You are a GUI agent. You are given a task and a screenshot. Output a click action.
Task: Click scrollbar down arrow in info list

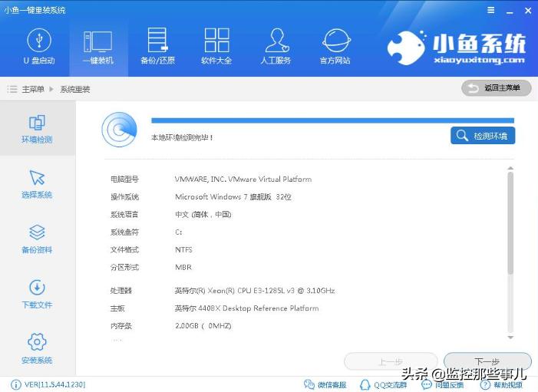pyautogui.click(x=510, y=338)
